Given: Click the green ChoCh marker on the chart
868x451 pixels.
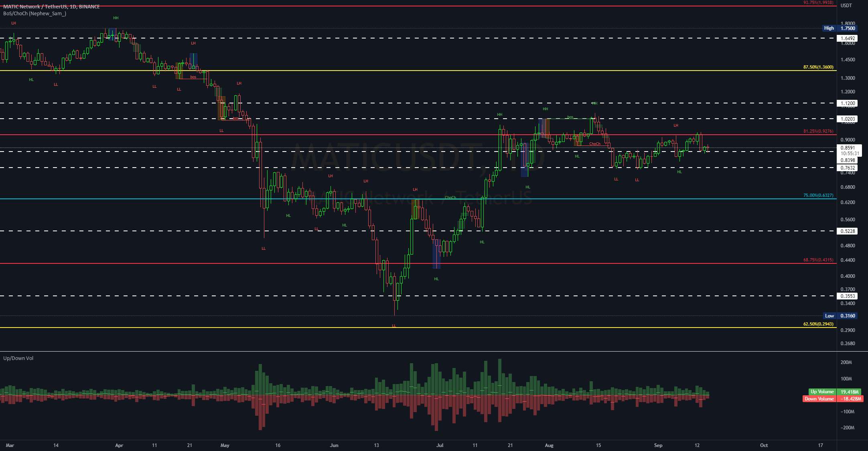Looking at the screenshot, I should (x=450, y=197).
